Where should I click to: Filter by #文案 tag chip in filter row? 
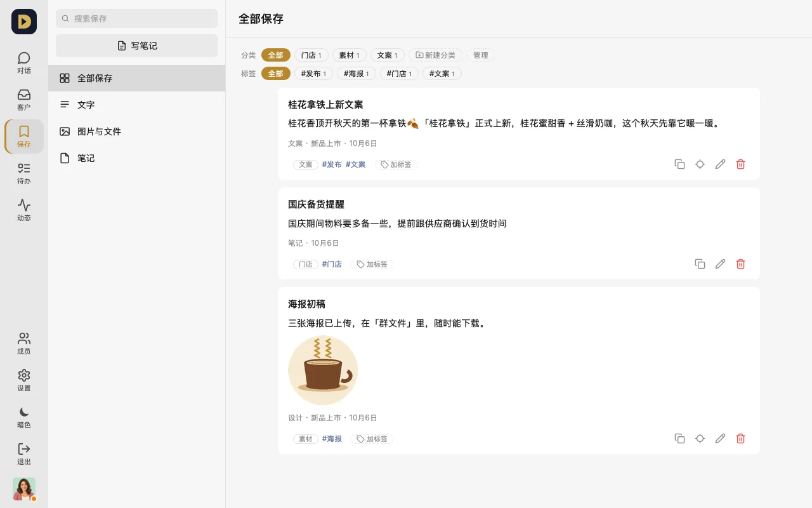[442, 74]
